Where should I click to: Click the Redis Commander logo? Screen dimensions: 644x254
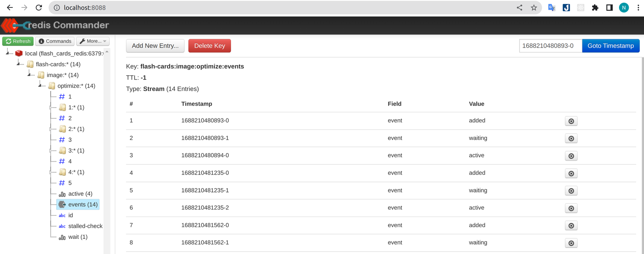coord(55,25)
